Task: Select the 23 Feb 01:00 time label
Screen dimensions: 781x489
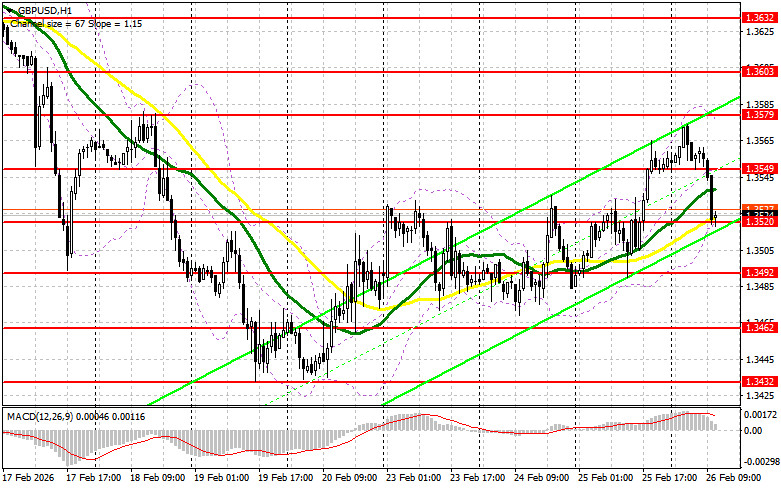Action: click(414, 478)
